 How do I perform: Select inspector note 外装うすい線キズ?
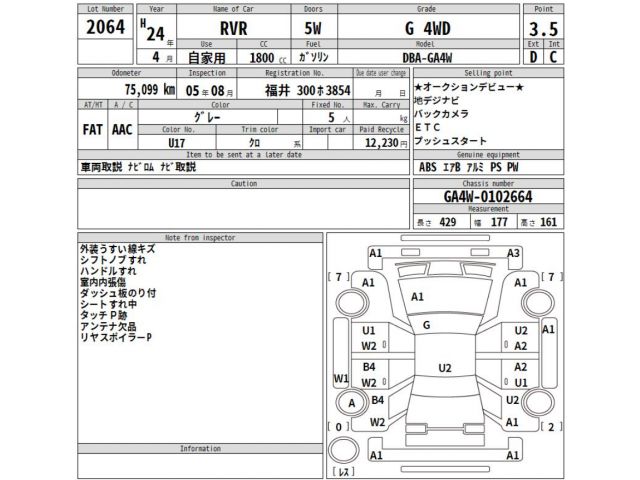click(118, 249)
